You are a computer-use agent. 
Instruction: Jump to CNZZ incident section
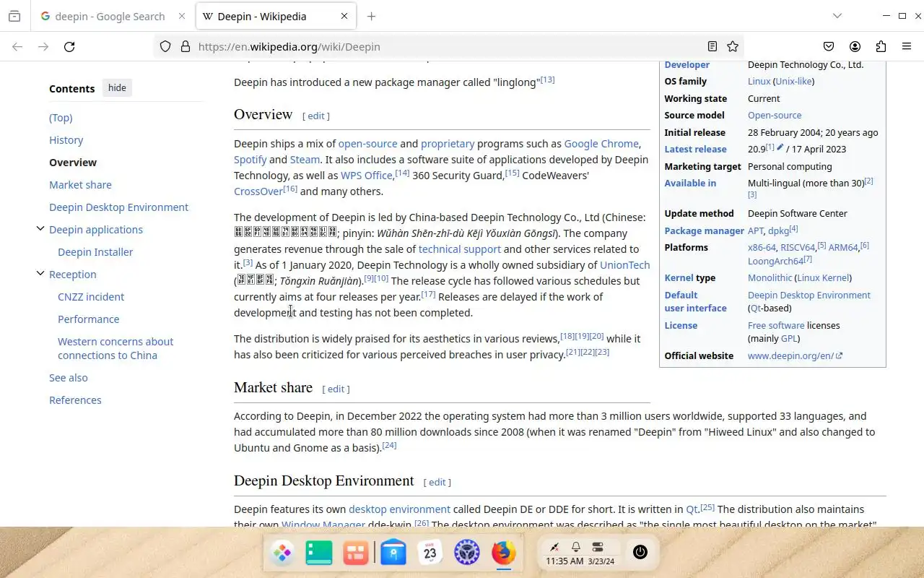(x=91, y=297)
